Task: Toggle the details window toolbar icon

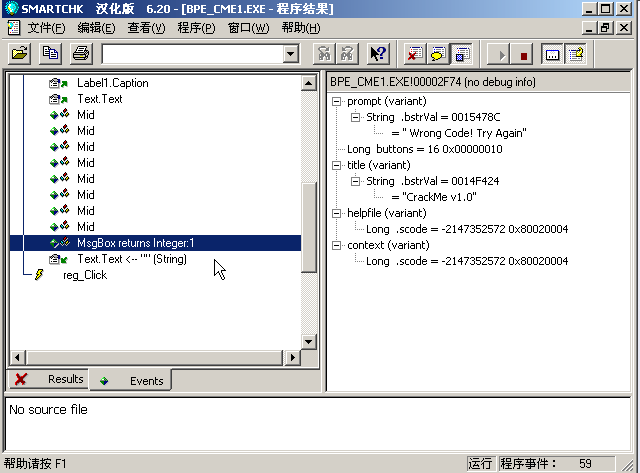Action: 552,54
